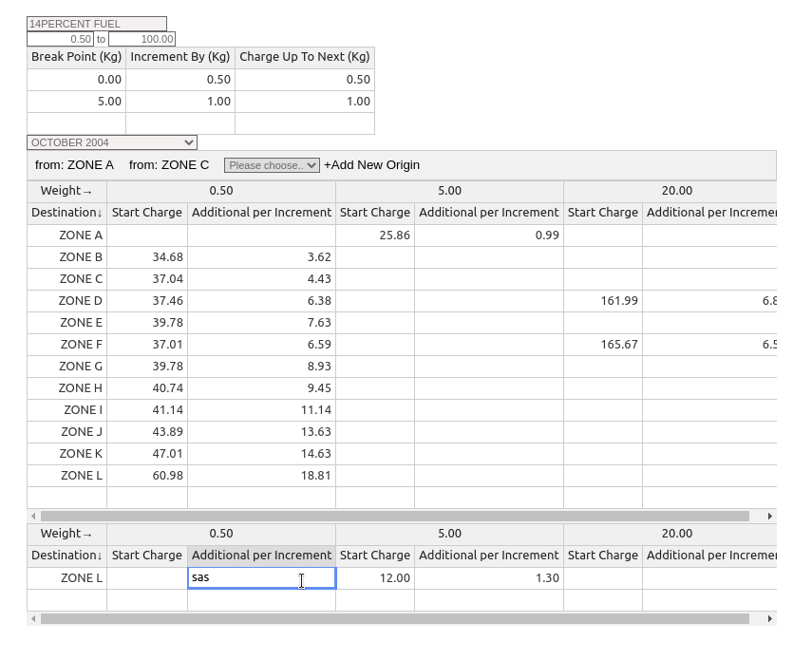Click the ZONE L row label in lower table
This screenshot has height=660, width=812.
pos(66,578)
